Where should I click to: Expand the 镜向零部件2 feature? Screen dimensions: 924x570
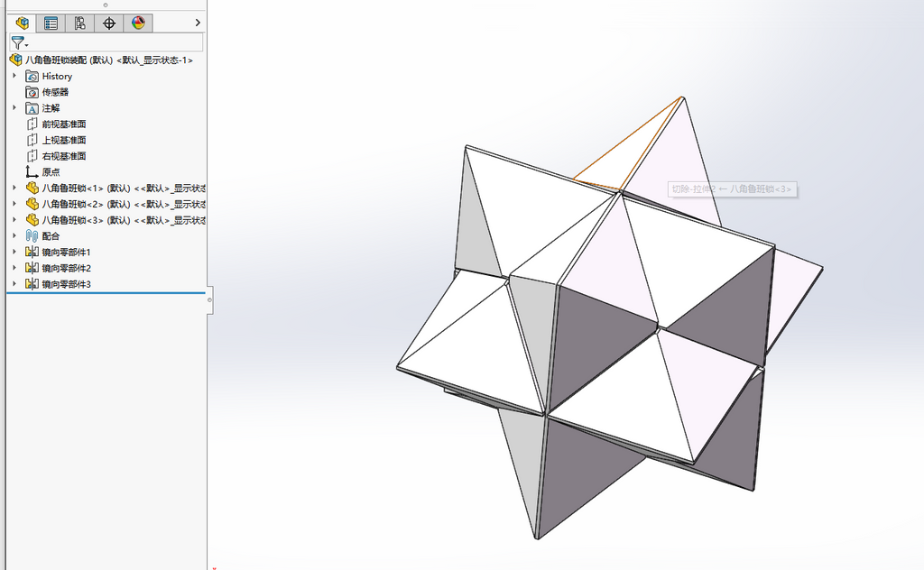(x=14, y=267)
